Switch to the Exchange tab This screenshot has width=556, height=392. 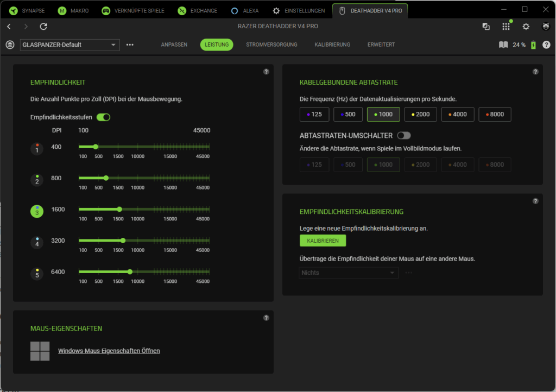pyautogui.click(x=198, y=11)
